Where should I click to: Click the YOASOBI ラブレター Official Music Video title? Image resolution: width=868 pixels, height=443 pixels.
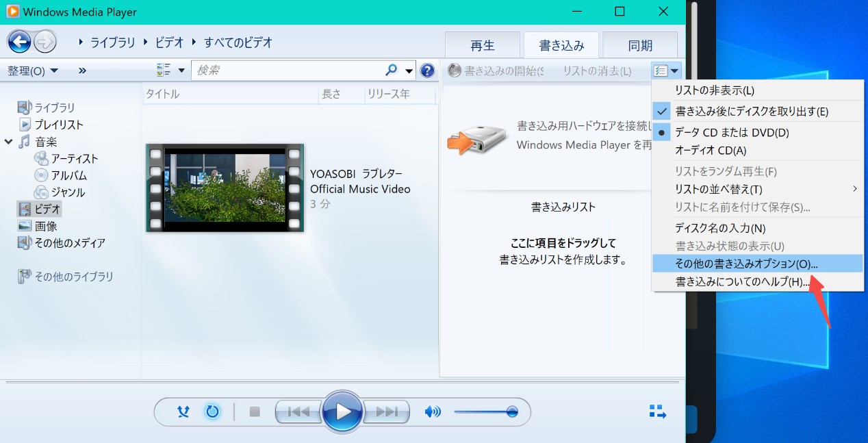360,181
